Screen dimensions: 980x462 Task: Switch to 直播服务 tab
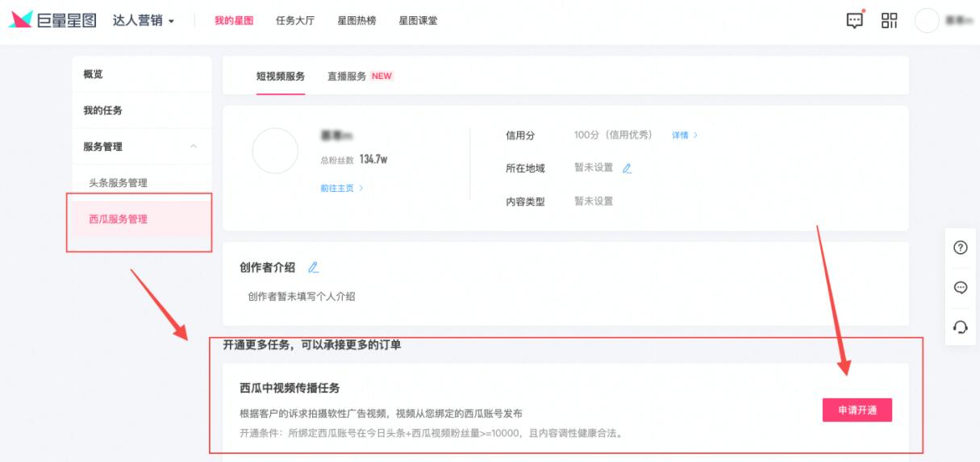(360, 76)
